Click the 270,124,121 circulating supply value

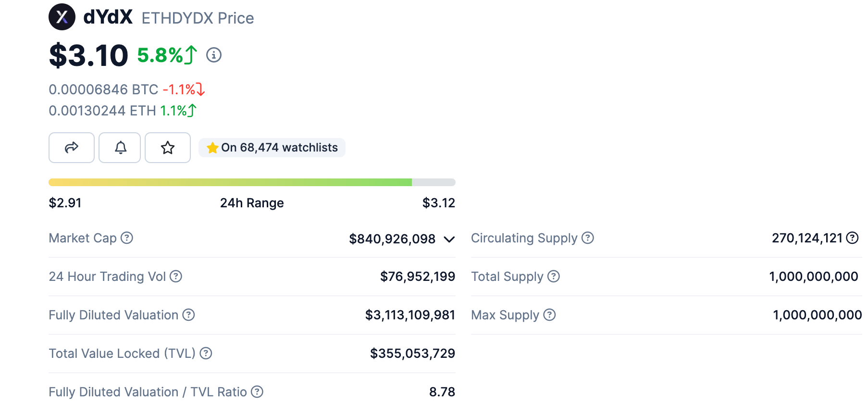807,238
